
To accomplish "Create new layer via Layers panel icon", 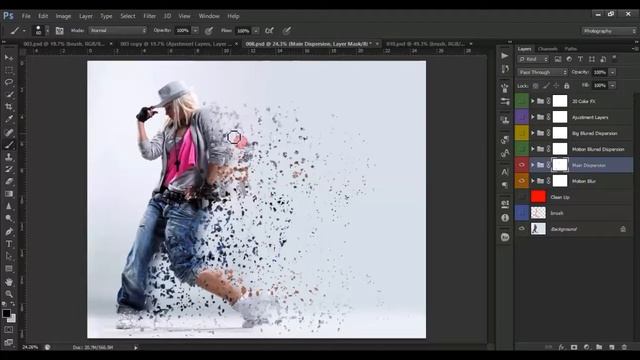I will pos(611,347).
